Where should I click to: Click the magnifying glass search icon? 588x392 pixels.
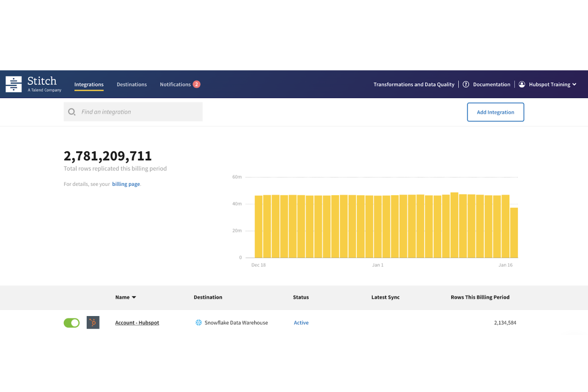pos(72,112)
